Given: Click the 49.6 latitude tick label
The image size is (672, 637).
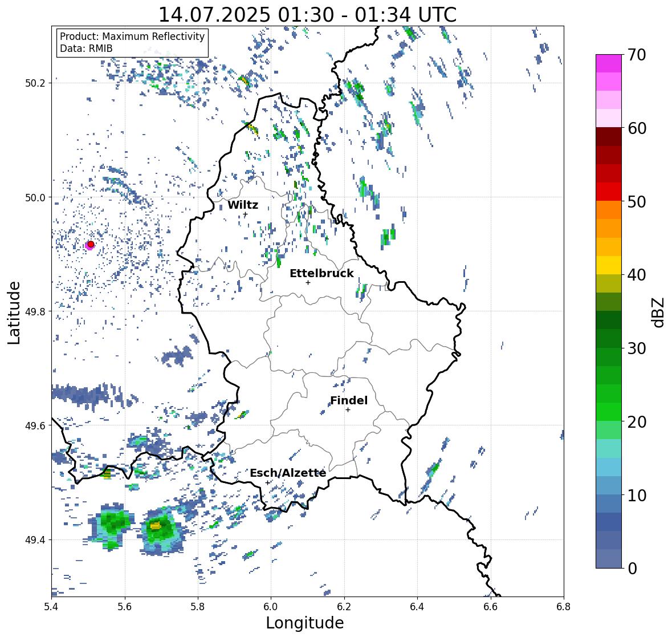Looking at the screenshot, I should click(36, 425).
